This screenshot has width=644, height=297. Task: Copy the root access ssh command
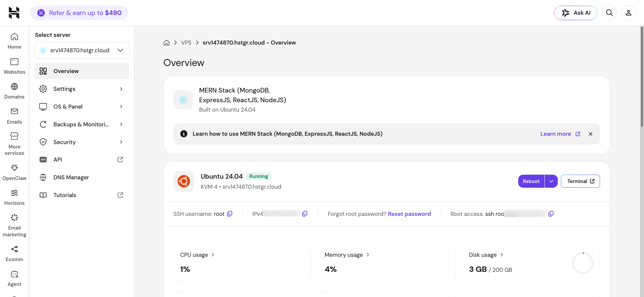pyautogui.click(x=551, y=214)
